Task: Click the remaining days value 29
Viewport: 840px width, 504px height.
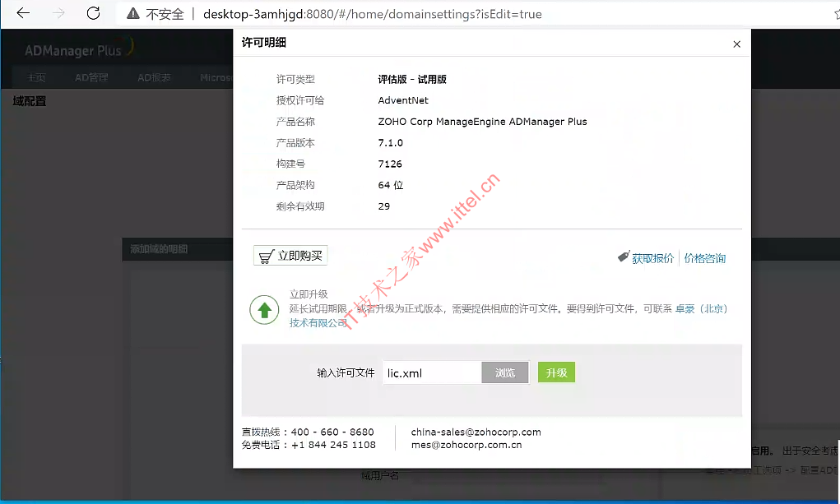Action: pyautogui.click(x=383, y=206)
